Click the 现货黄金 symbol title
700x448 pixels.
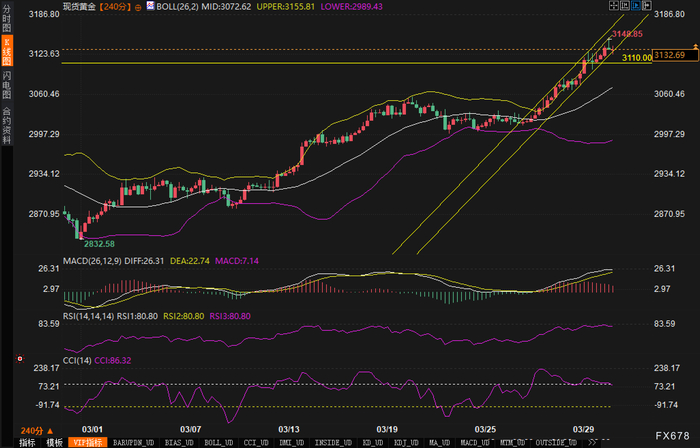tap(79, 7)
